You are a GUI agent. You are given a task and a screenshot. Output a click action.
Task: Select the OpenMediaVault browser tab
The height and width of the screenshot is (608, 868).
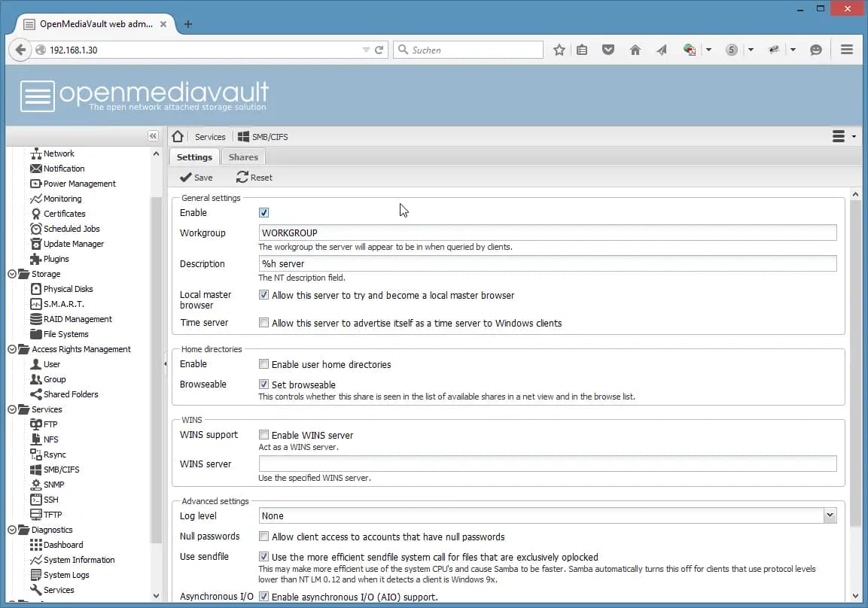click(x=96, y=24)
